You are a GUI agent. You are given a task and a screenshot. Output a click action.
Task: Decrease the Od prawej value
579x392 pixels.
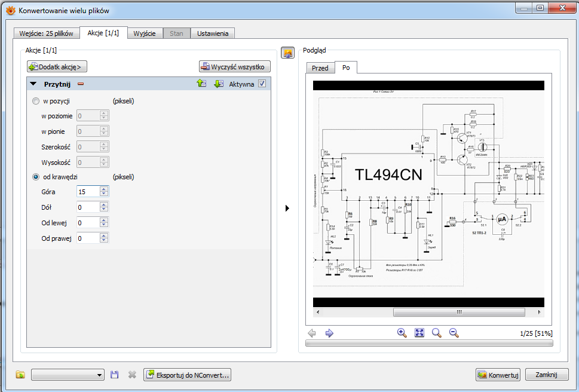tap(104, 240)
